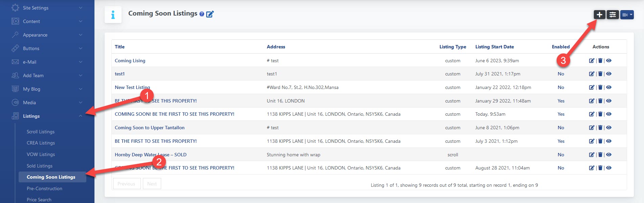The height and width of the screenshot is (203, 644).
Task: Select CREA Listings submenu item
Action: [x=41, y=143]
